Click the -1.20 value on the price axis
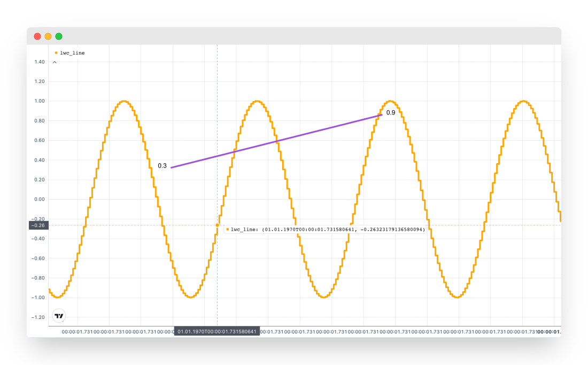 38,317
